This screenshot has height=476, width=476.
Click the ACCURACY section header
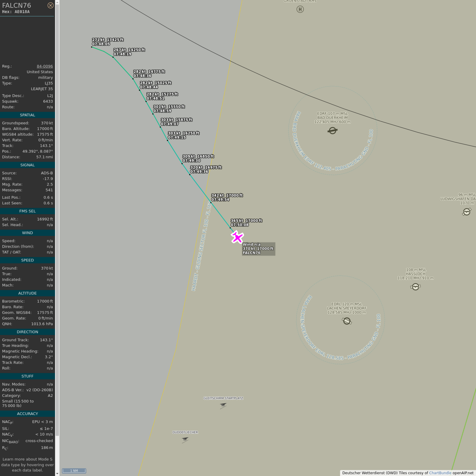pos(27,414)
